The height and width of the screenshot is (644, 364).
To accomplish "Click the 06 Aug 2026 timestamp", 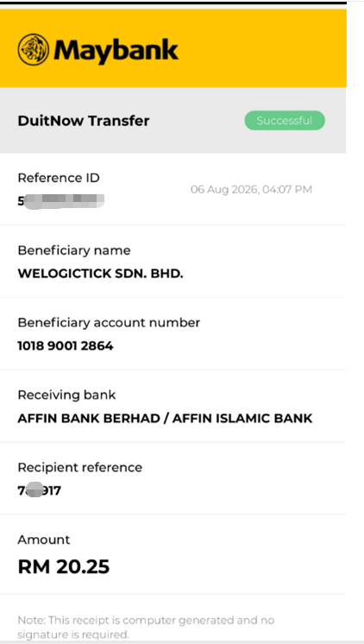I will click(x=251, y=189).
